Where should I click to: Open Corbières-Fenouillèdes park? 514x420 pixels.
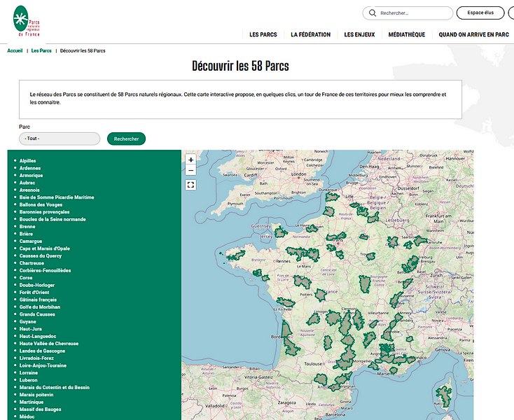[x=46, y=270]
